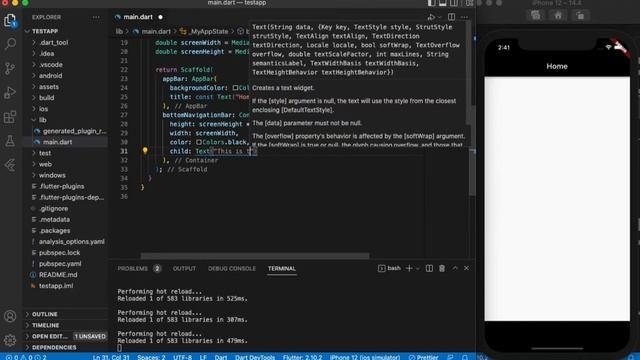Close the terminal panel

466,268
